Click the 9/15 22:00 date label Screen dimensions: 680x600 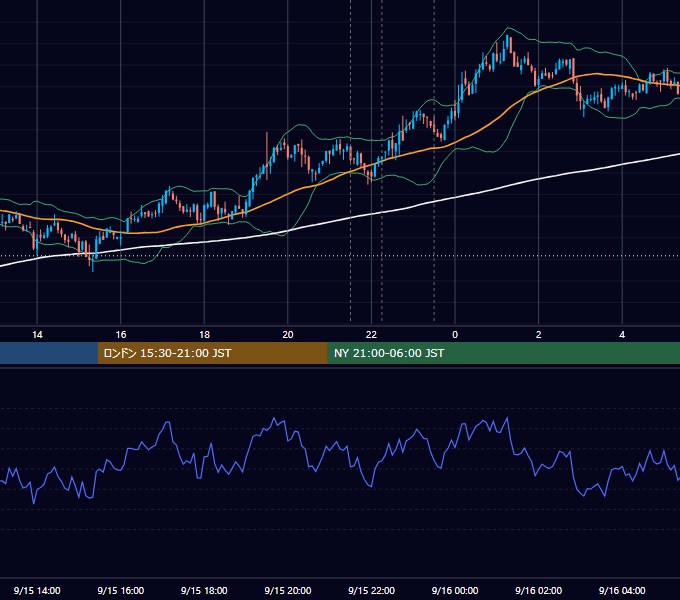(371, 590)
